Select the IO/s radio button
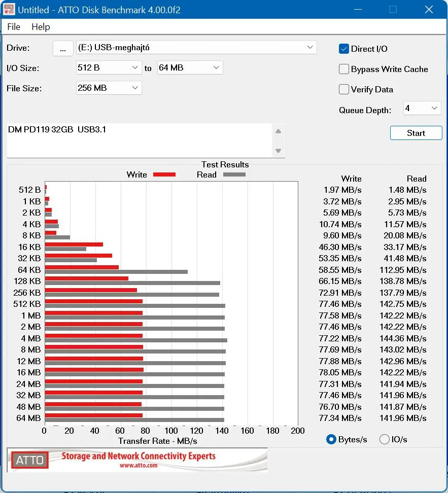Image resolution: width=448 pixels, height=493 pixels. tap(385, 439)
